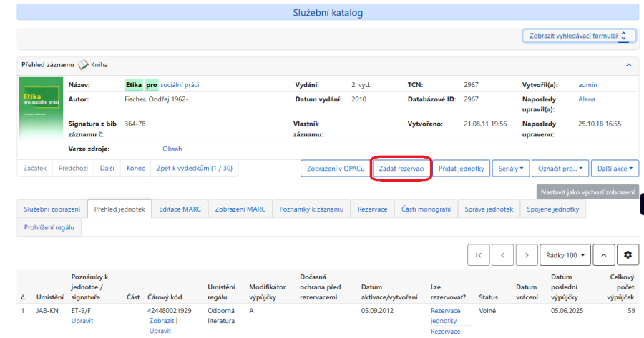Go to next page of the grid

(527, 254)
